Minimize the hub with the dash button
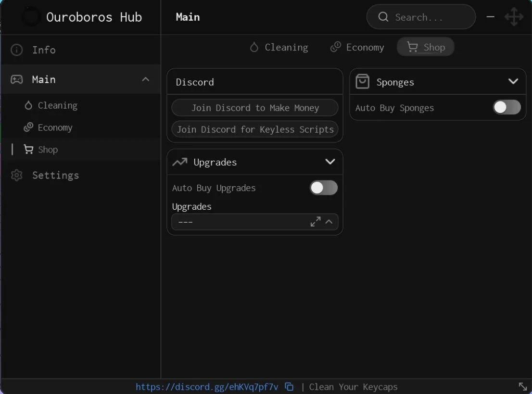Viewport: 532px width, 394px height. [490, 17]
